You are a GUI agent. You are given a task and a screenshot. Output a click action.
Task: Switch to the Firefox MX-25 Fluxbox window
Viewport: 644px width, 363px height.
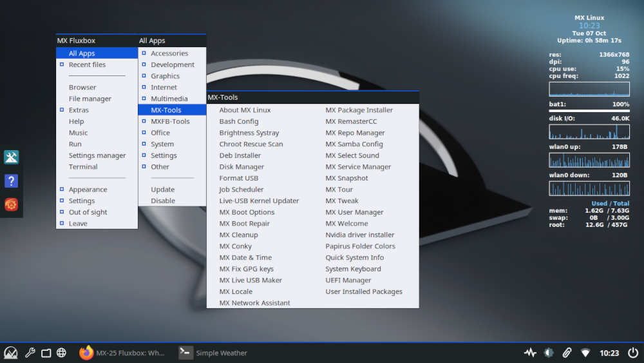(x=122, y=353)
